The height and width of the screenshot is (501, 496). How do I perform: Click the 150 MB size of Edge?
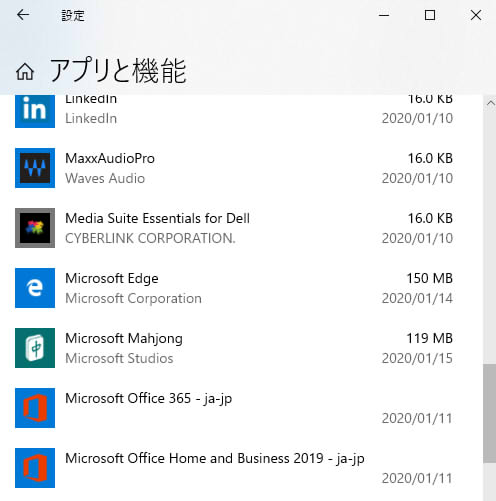[430, 278]
